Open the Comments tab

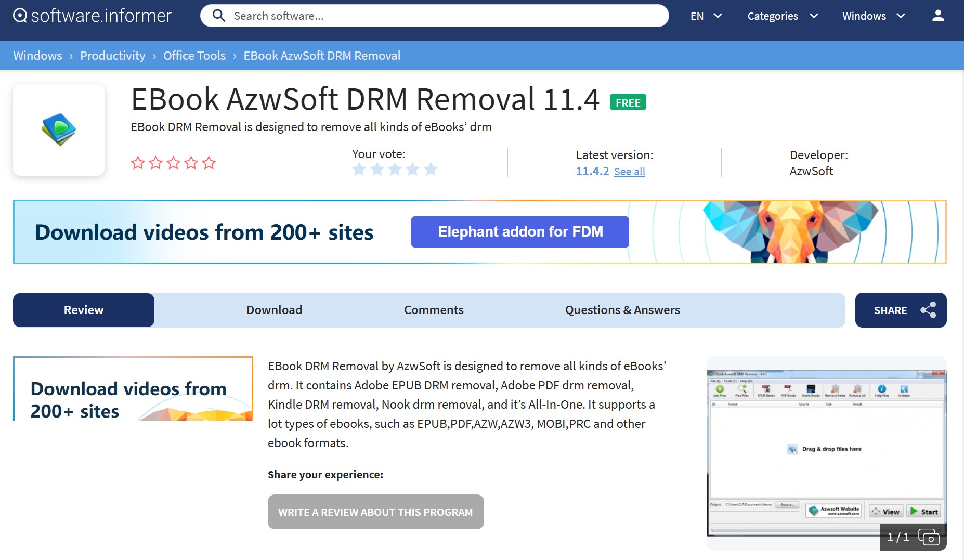(434, 310)
